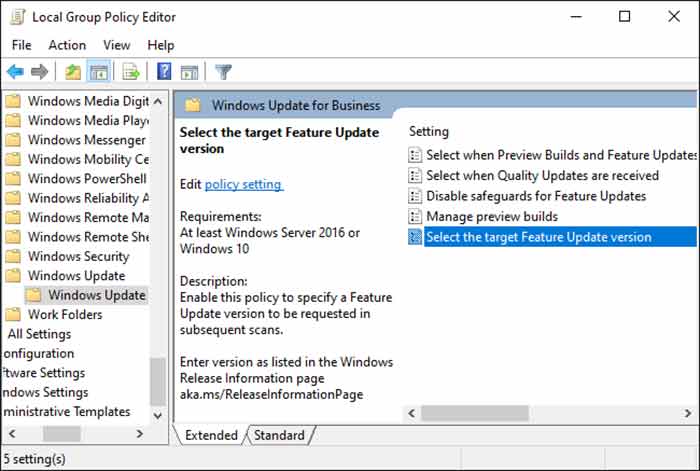
Task: Go up one level with folder icon
Action: click(73, 71)
